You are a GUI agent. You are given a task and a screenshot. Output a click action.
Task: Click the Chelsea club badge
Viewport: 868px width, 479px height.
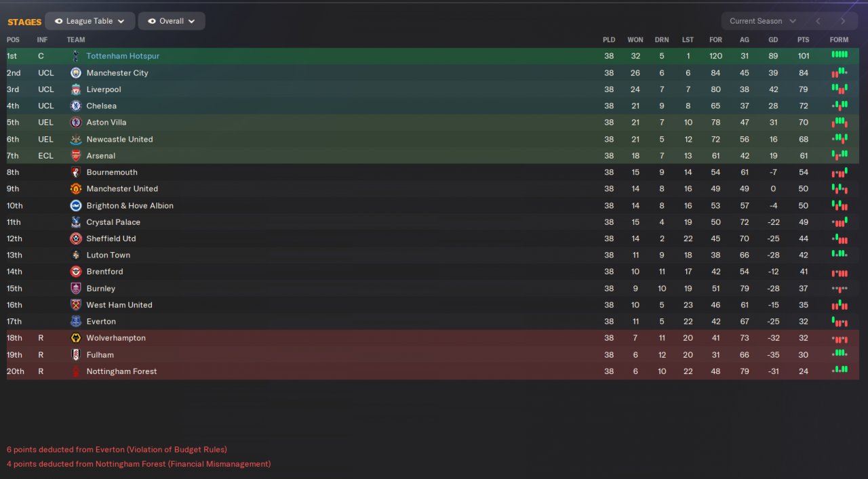point(76,106)
